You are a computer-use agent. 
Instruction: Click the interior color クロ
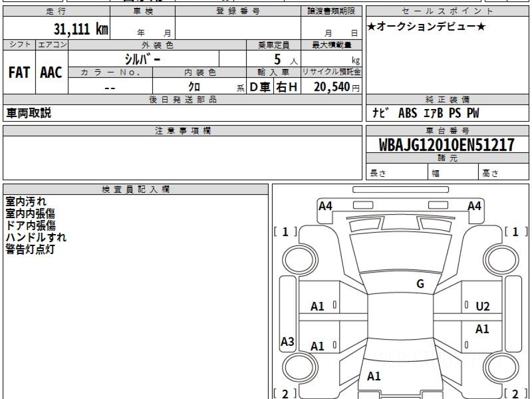point(194,86)
